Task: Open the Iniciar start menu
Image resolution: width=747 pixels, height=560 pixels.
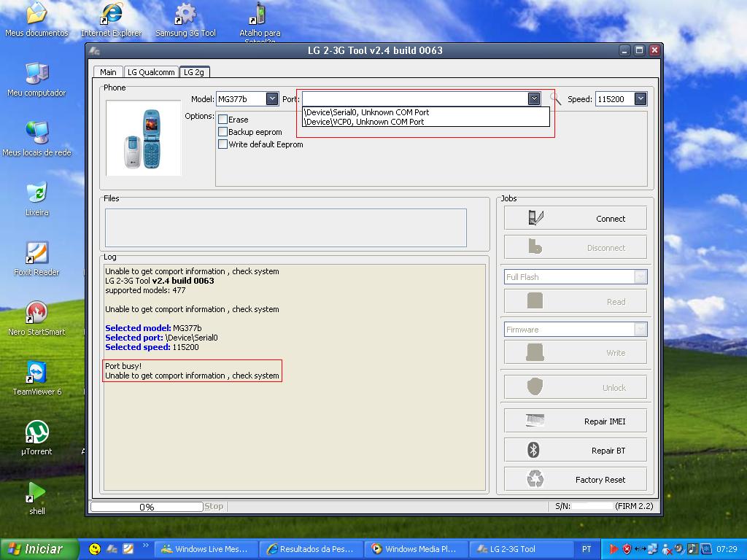Action: [x=39, y=549]
